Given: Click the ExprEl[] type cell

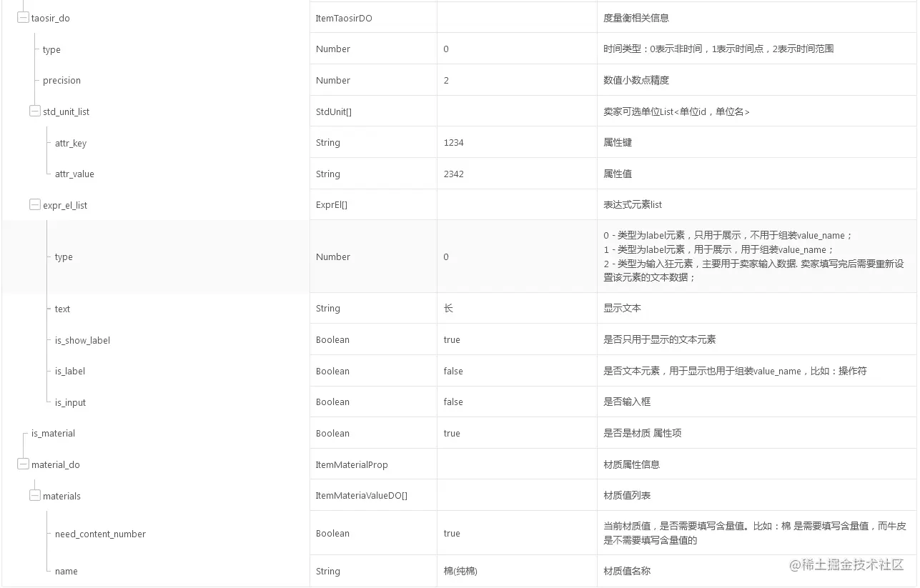Looking at the screenshot, I should click(x=332, y=205).
